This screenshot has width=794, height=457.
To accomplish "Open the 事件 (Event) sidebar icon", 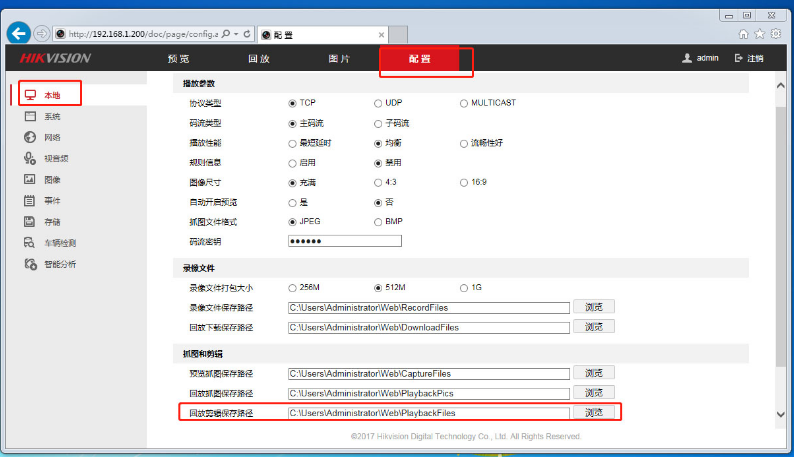I will (30, 200).
